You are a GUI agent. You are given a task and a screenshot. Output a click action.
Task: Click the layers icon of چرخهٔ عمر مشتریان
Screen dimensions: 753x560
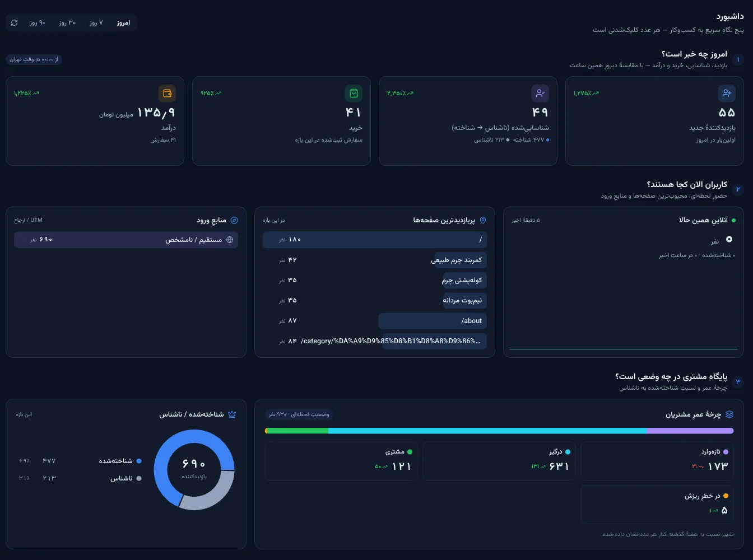tap(729, 414)
